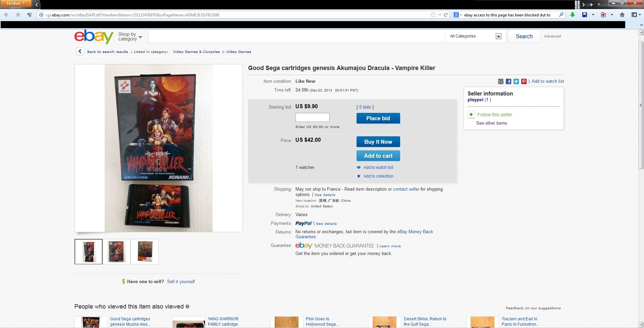Click the gray extension icon left of the address bar
The image size is (644, 328).
pos(30,15)
